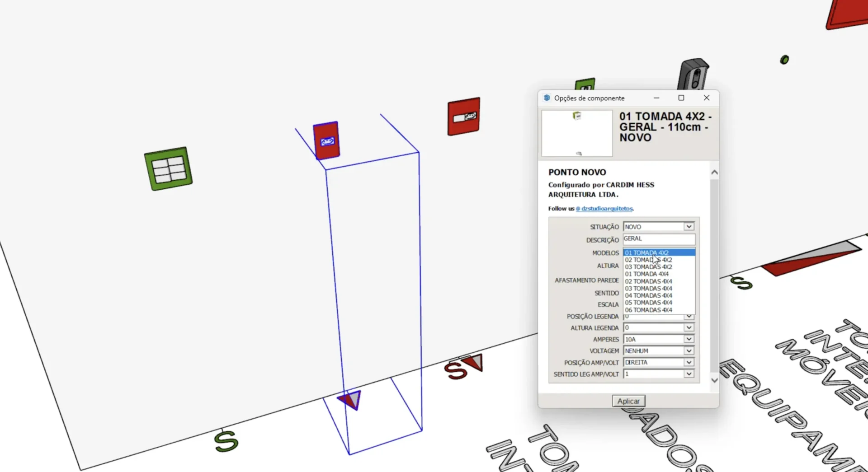Click the component preview thumbnail

pos(577,133)
